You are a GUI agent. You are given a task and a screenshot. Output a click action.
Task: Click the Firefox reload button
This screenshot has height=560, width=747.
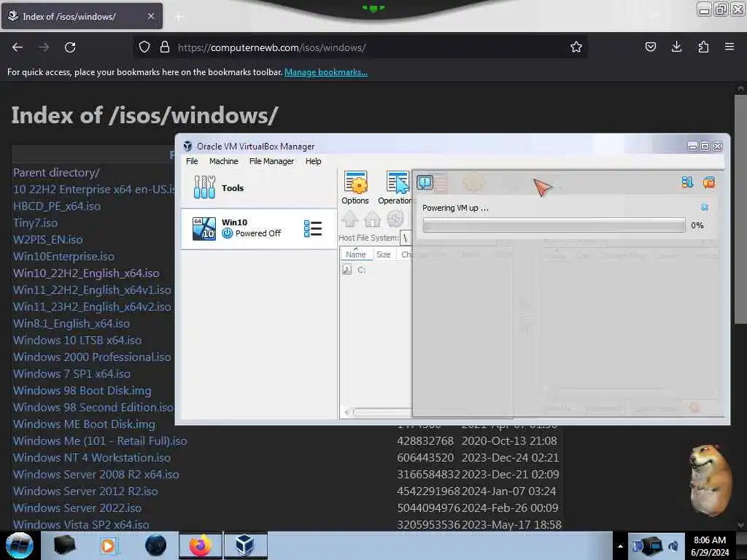pyautogui.click(x=70, y=47)
